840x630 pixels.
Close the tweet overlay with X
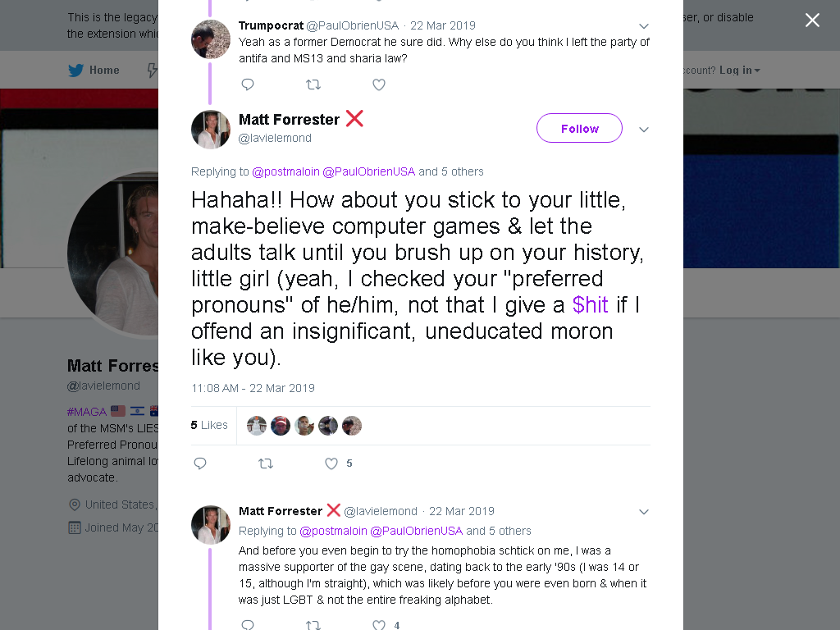pyautogui.click(x=812, y=21)
